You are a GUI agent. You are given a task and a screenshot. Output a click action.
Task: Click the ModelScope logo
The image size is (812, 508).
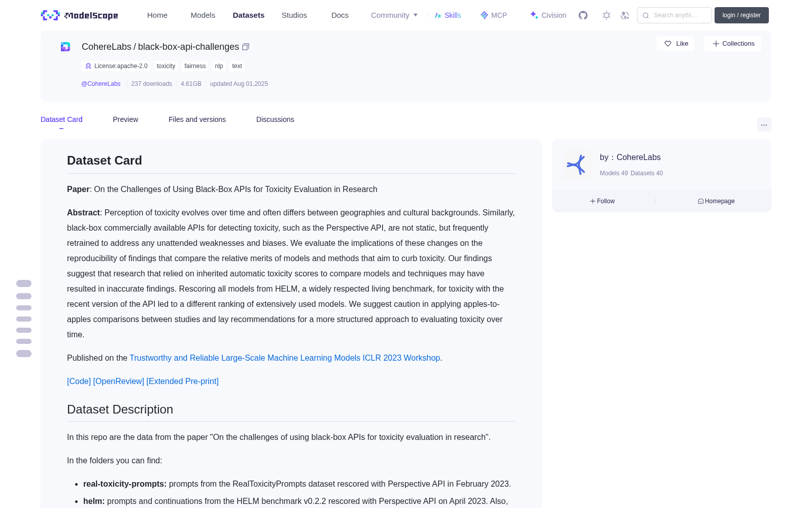pos(80,15)
